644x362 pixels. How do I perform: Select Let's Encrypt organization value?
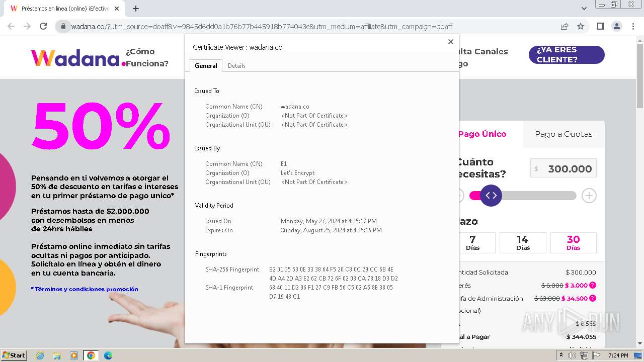297,173
